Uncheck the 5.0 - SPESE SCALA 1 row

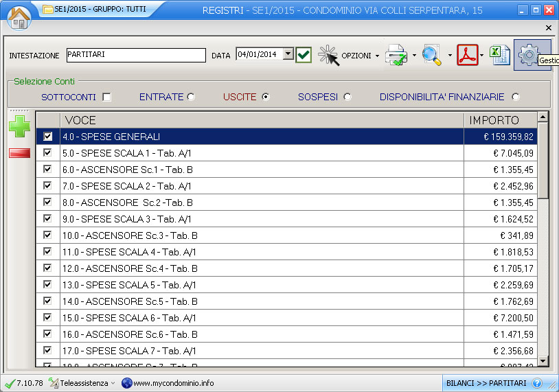(47, 153)
